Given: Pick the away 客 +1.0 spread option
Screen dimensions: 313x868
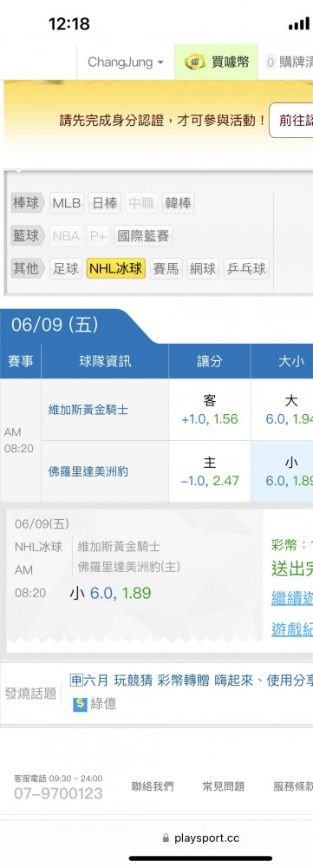Looking at the screenshot, I should 210,410.
